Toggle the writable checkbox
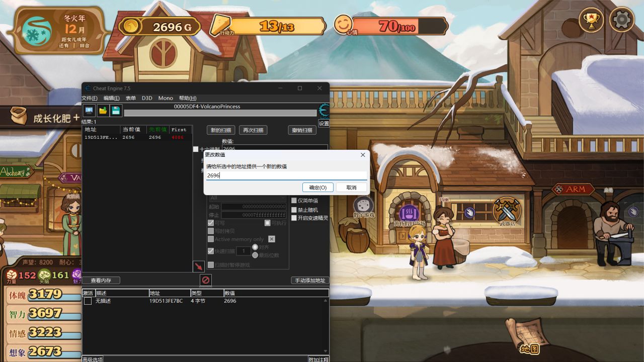Image resolution: width=644 pixels, height=362 pixels. tap(211, 223)
